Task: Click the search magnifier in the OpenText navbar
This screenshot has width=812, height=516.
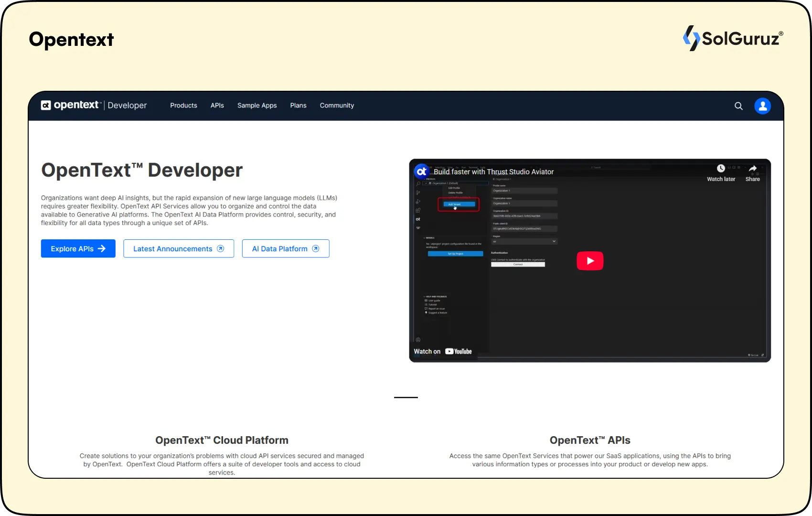Action: (738, 106)
